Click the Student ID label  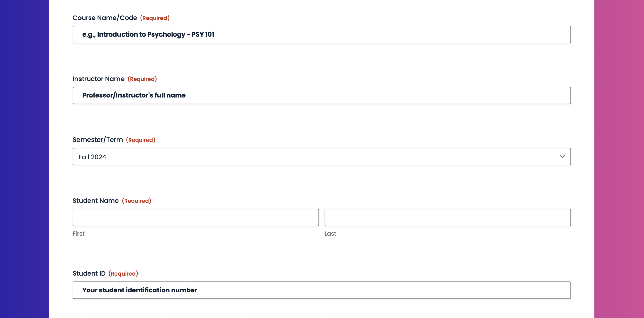pos(89,273)
